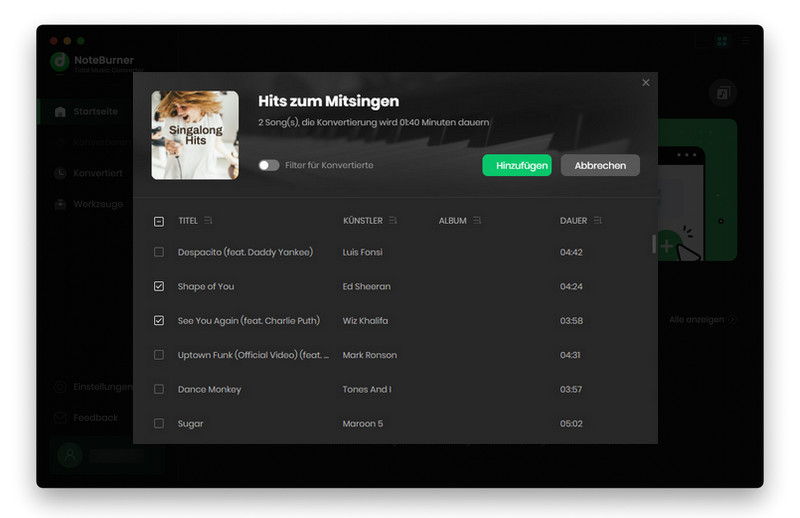This screenshot has width=800, height=518.
Task: Click the NoteBurner logo icon
Action: point(60,62)
